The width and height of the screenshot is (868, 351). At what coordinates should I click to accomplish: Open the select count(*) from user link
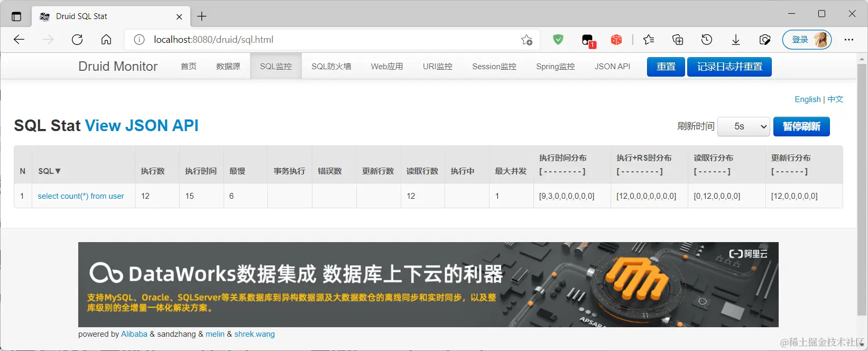[x=81, y=196]
